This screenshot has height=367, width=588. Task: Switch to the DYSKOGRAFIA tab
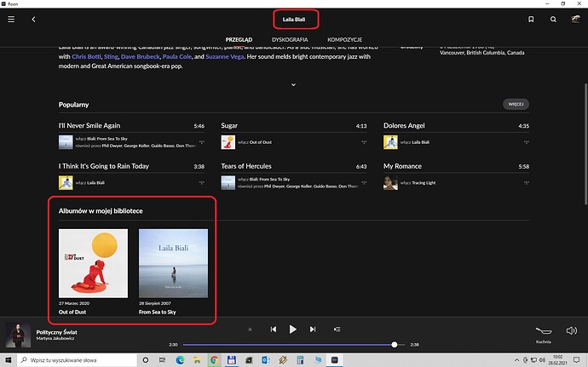pos(290,39)
